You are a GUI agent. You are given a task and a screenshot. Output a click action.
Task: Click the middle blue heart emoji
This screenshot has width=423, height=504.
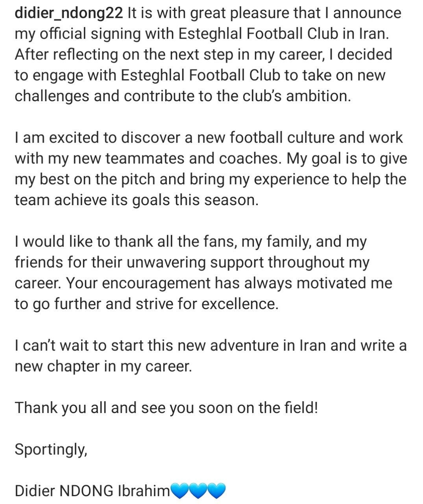coord(198,491)
